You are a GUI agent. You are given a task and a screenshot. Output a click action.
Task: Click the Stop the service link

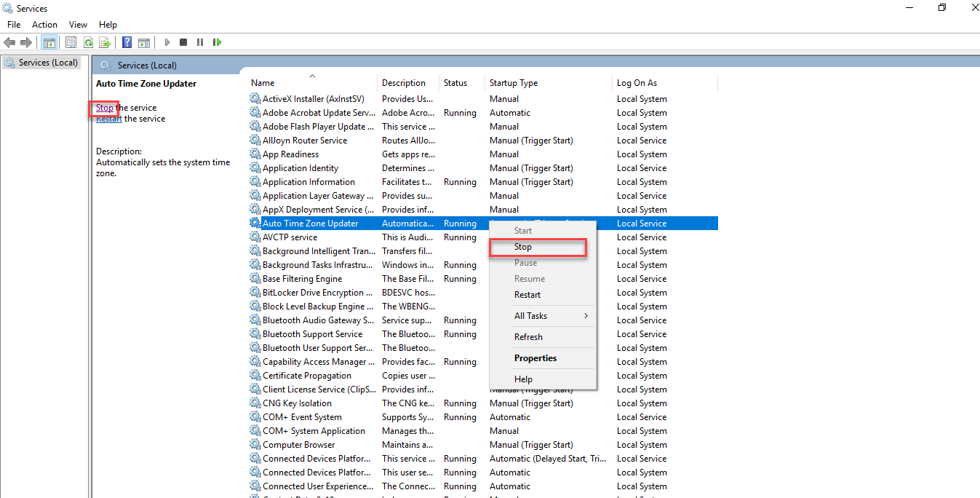[x=105, y=108]
